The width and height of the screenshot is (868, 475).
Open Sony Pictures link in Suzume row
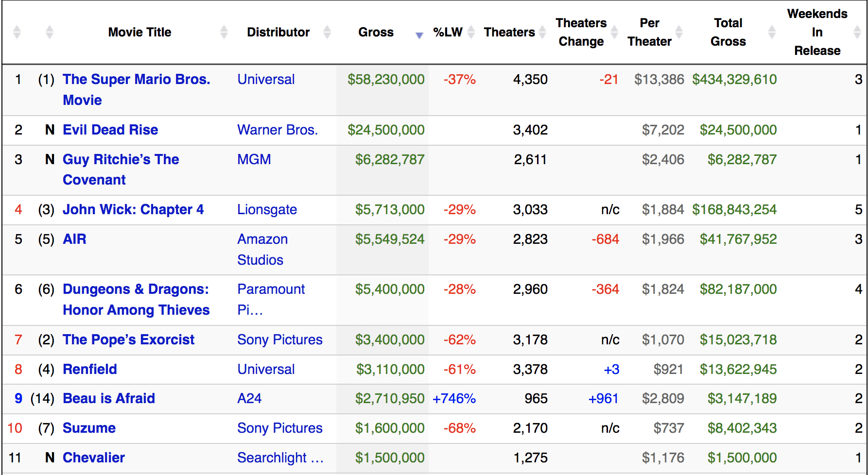[x=280, y=428]
